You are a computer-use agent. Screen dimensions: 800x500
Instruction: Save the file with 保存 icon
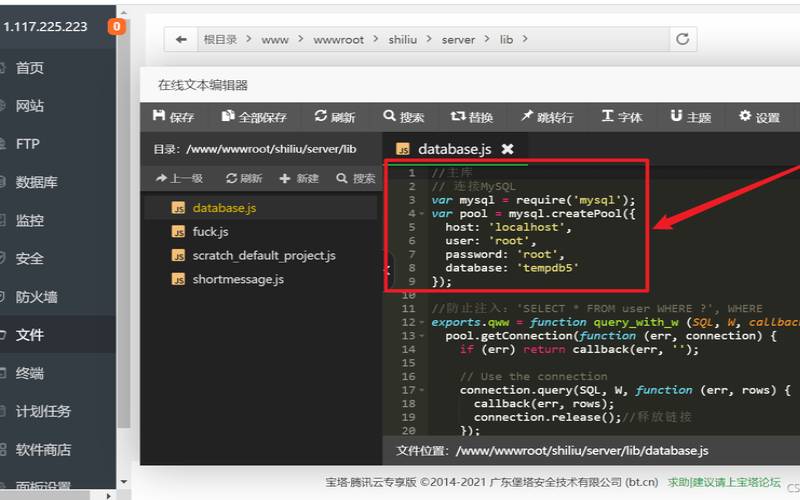point(173,117)
